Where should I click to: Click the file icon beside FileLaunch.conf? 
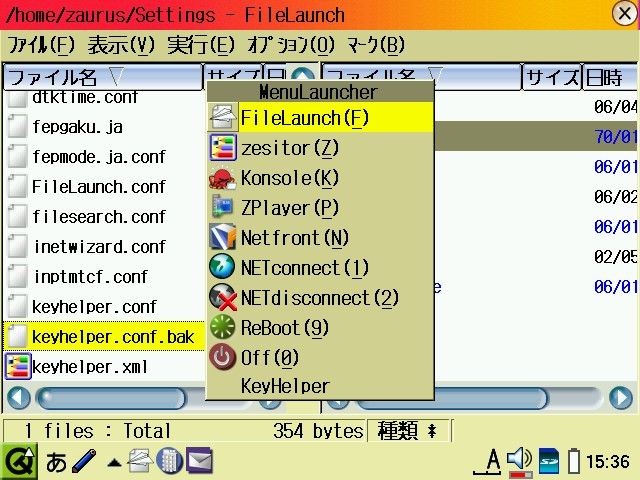tap(17, 187)
